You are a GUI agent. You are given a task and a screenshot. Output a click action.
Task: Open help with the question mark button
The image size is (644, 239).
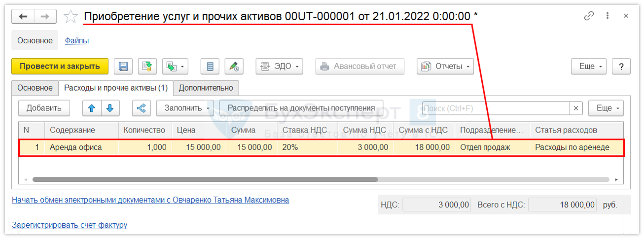[x=621, y=66]
